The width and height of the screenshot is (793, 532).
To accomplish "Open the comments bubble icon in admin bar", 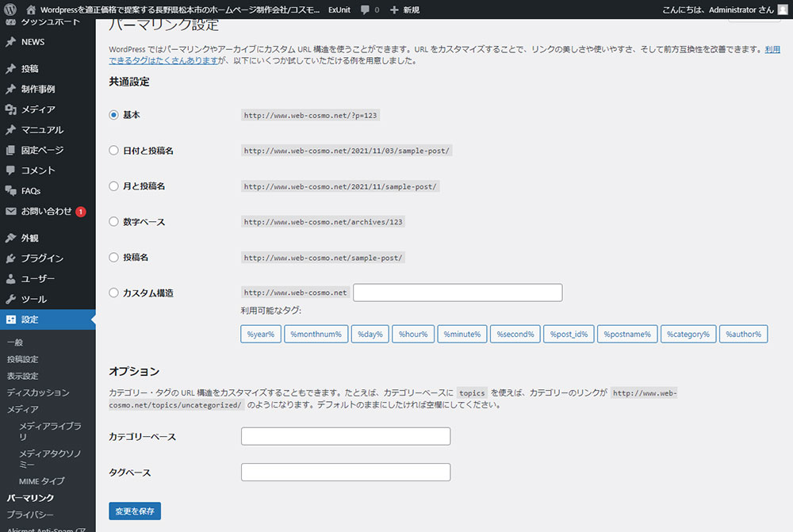I will (365, 10).
